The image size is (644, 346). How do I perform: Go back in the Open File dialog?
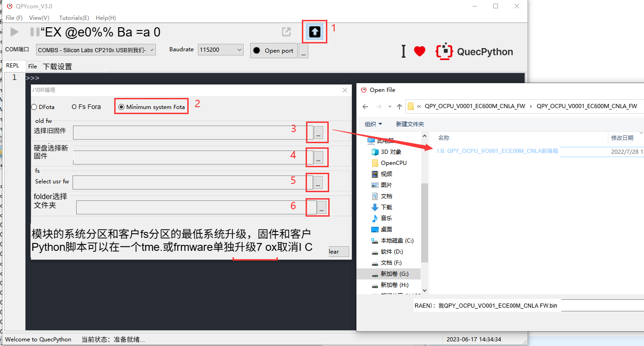[x=365, y=106]
